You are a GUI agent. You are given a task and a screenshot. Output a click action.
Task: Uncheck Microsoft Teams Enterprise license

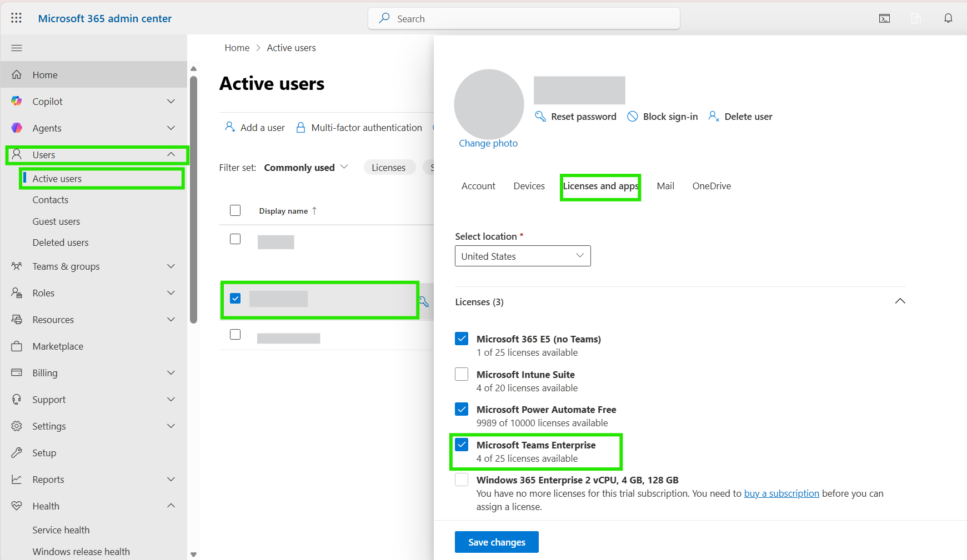tap(462, 445)
